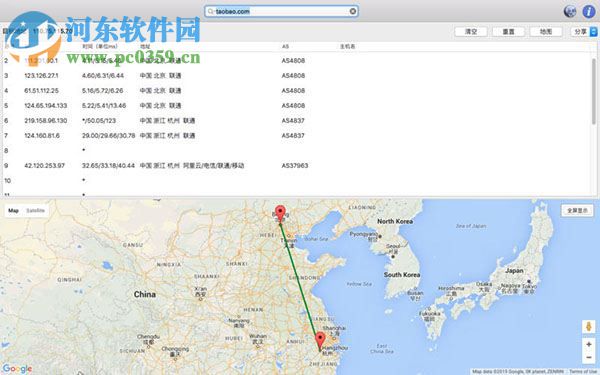The image size is (600, 375).
Task: Click the time value 4.60/6.31/6.44
Action: click(x=103, y=76)
